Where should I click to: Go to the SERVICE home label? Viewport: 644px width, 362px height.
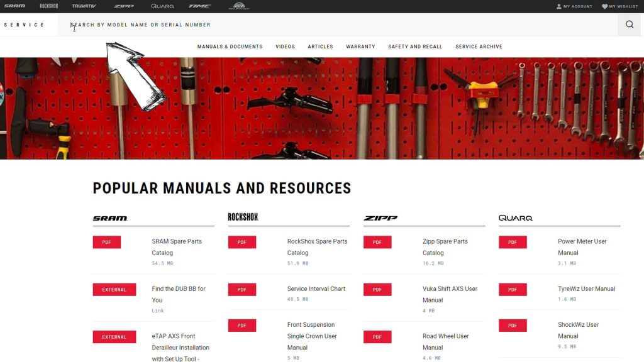click(25, 25)
